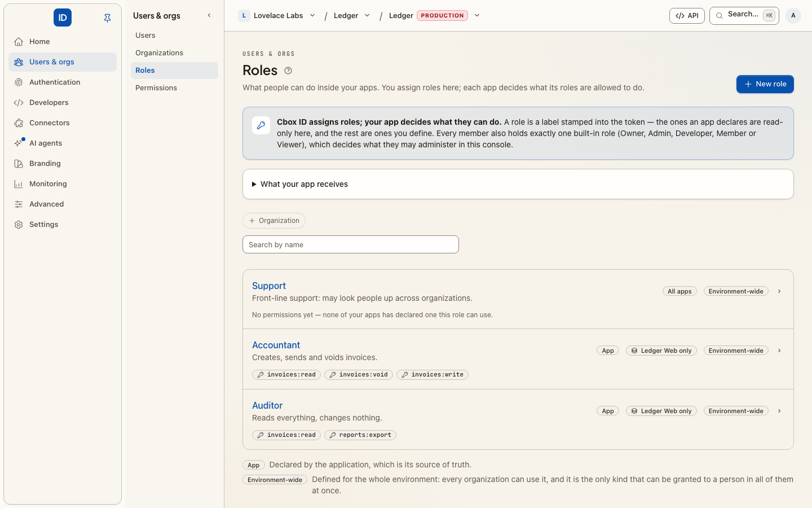
Task: Click the key icon in the info banner
Action: [261, 125]
